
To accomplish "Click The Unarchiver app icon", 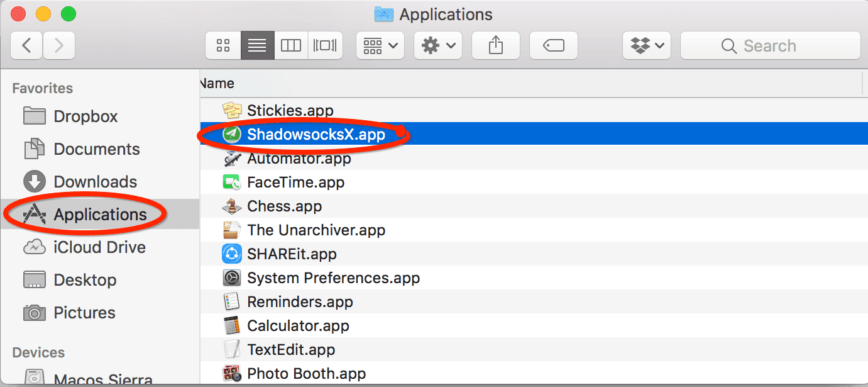I will [x=233, y=230].
